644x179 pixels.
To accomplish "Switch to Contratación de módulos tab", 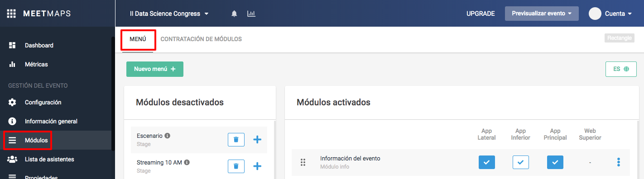I will pyautogui.click(x=201, y=39).
